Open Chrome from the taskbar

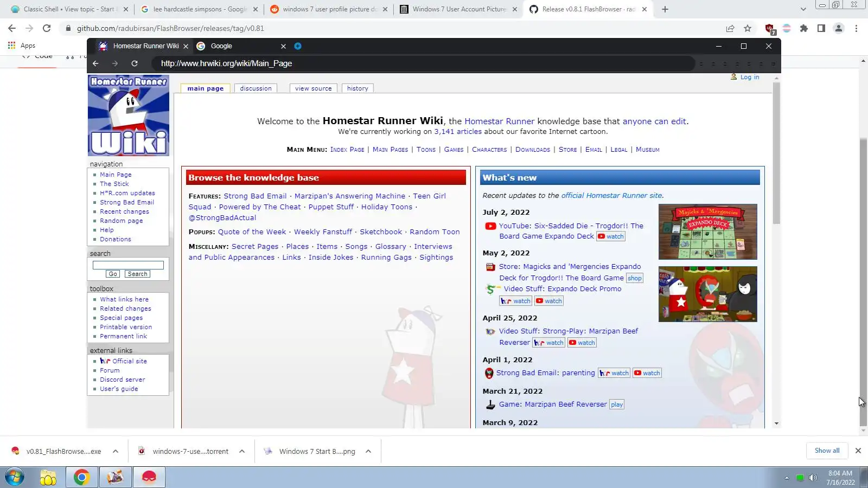pos(81,477)
